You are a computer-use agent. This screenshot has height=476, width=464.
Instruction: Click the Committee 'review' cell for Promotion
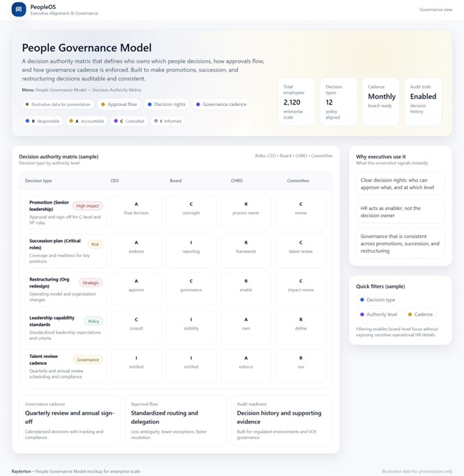[x=301, y=212]
